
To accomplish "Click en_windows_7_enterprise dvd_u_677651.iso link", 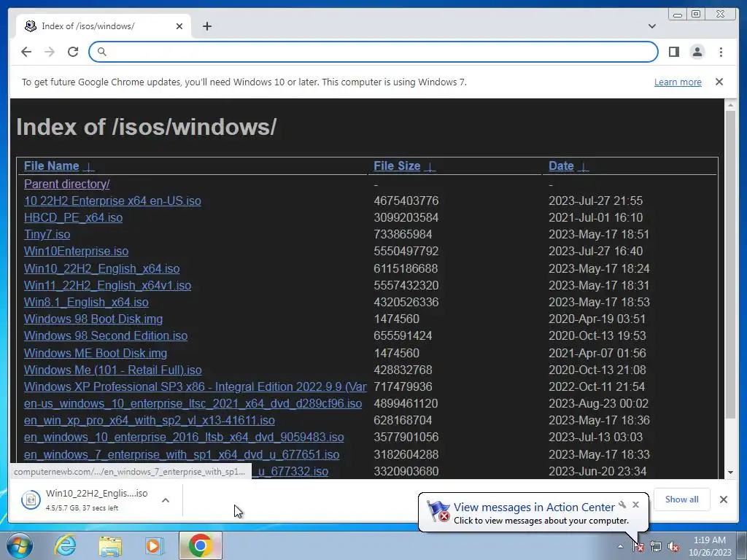I will tap(182, 454).
